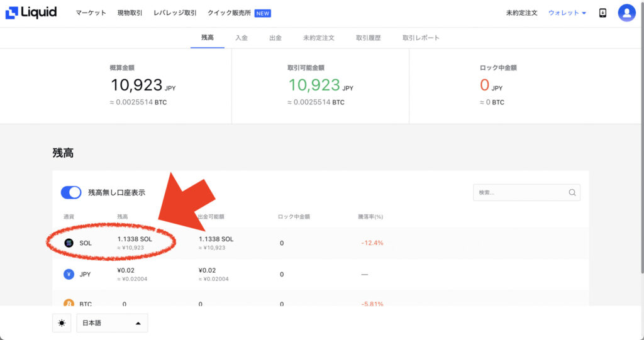The image size is (644, 340).
Task: Expand the ウォレット dropdown menu
Action: click(567, 13)
